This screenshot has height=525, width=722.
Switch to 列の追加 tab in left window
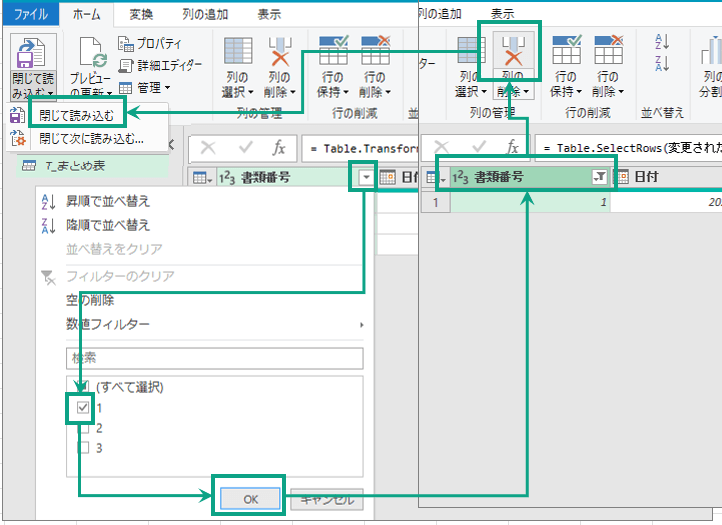tap(205, 14)
